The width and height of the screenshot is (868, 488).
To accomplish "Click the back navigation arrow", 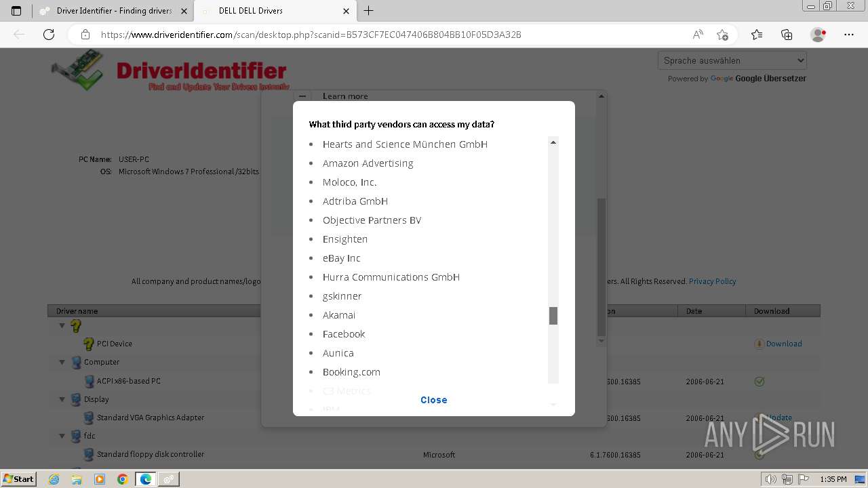I will (x=19, y=35).
